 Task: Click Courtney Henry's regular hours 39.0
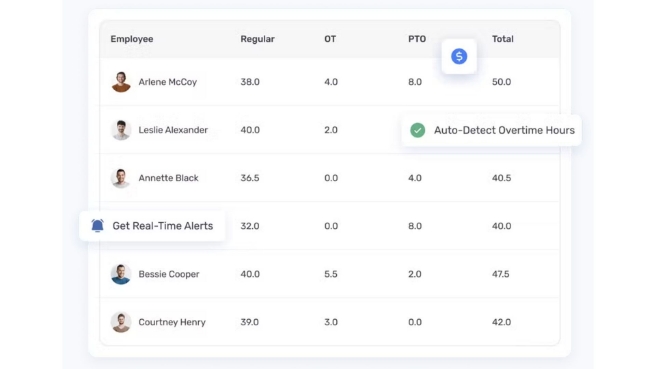[x=249, y=323]
